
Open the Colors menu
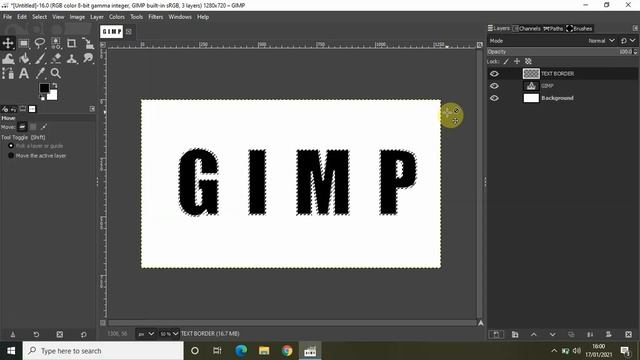[116, 17]
